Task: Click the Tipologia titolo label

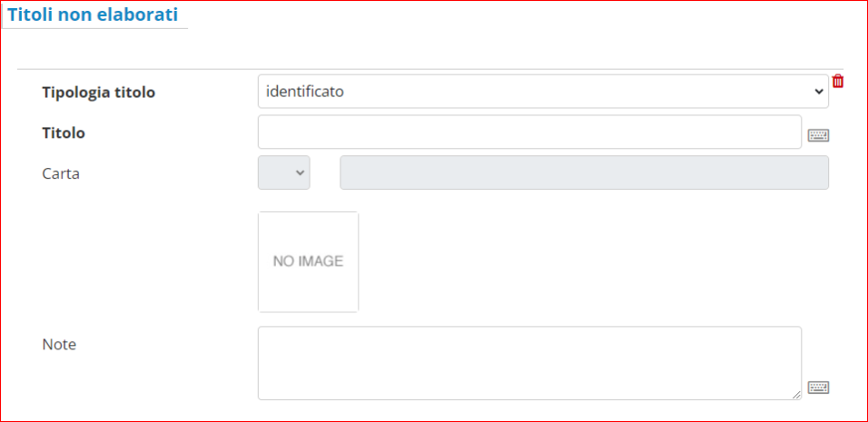Action: tap(99, 93)
